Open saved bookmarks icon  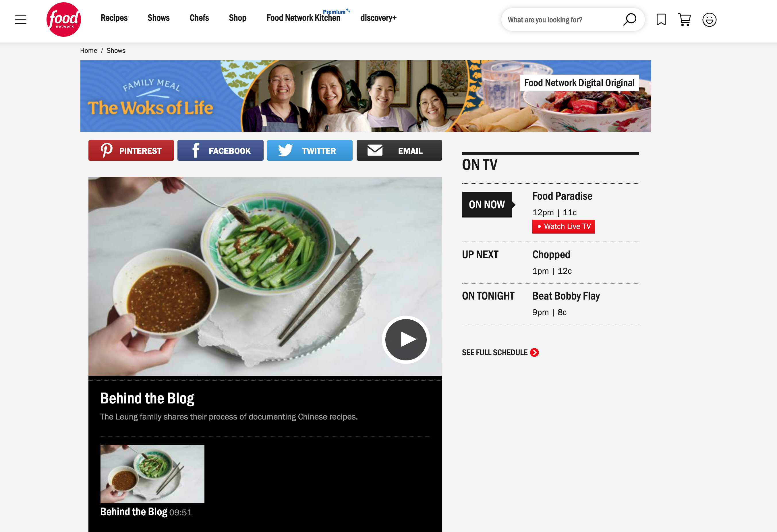661,20
